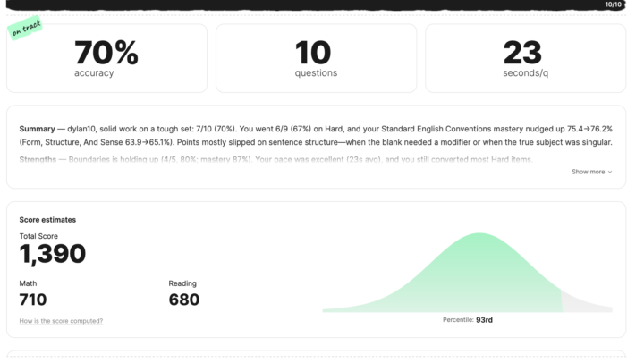Image resolution: width=644 pixels, height=363 pixels.
Task: Select the 10 questions stat card
Action: click(316, 58)
